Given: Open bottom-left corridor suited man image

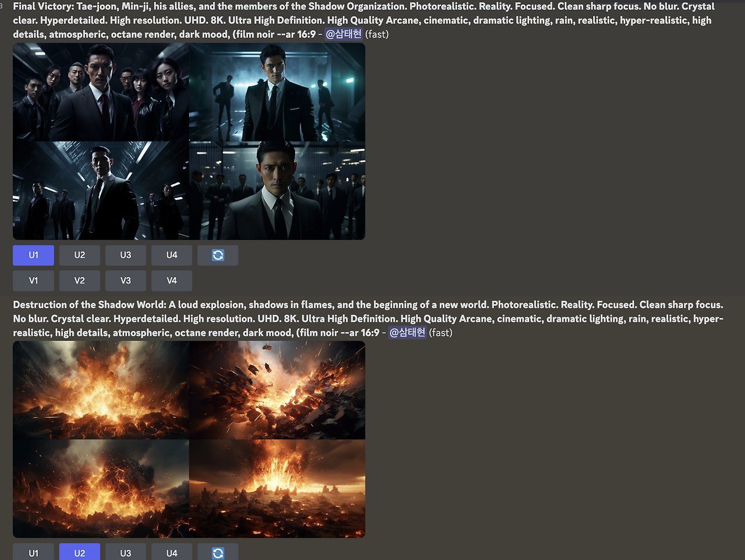Looking at the screenshot, I should click(101, 191).
